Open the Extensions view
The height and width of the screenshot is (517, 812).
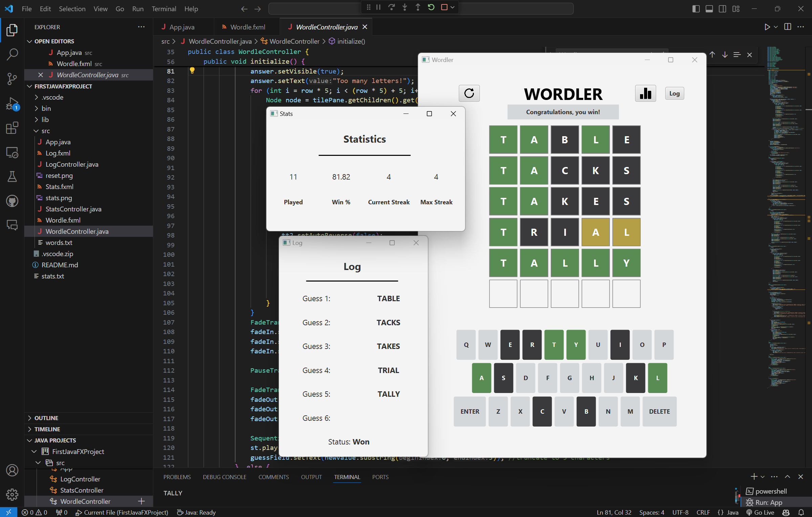click(12, 128)
